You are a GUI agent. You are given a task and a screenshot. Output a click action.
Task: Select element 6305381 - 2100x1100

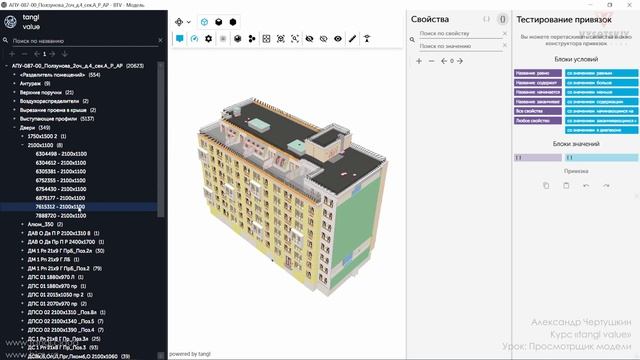point(61,171)
